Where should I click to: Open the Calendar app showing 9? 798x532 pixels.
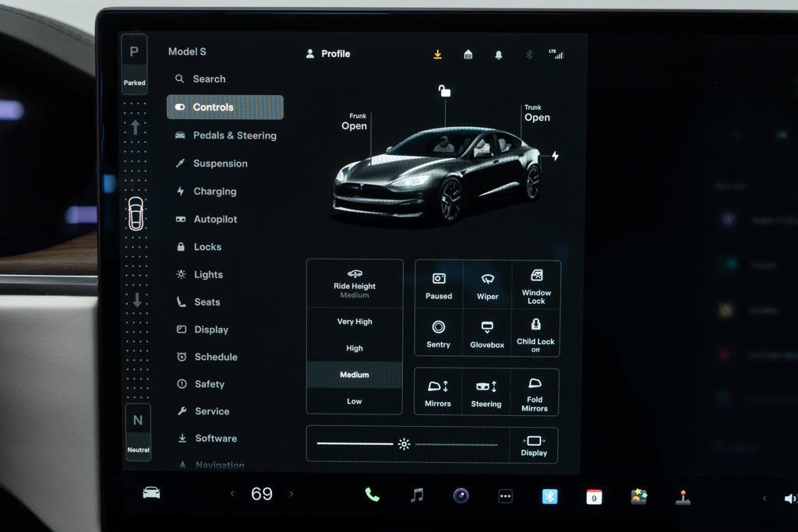pos(595,495)
